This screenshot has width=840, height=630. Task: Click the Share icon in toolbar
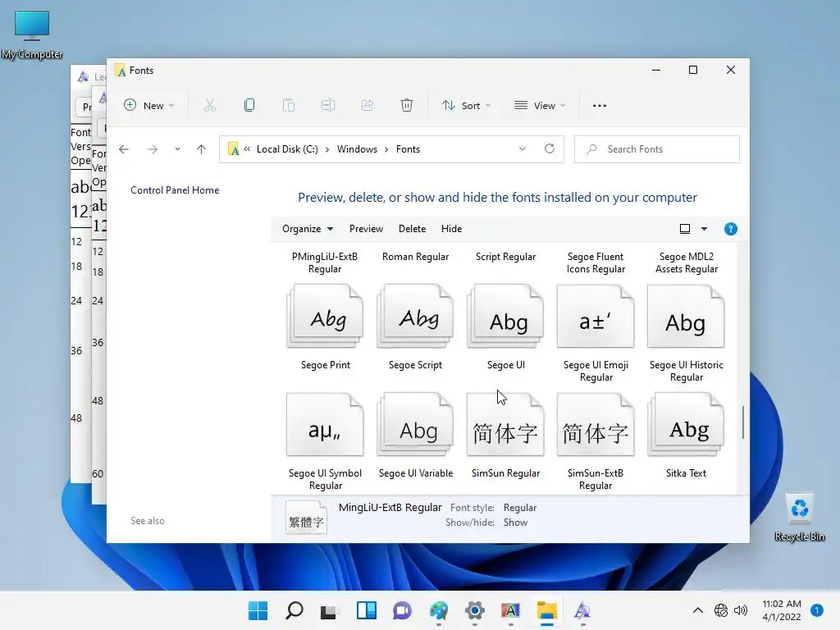click(367, 106)
